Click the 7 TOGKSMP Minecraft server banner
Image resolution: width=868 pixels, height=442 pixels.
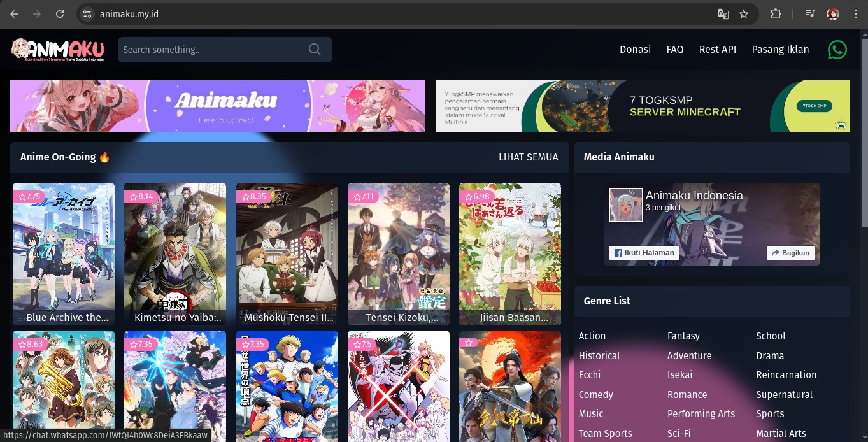[x=643, y=106]
